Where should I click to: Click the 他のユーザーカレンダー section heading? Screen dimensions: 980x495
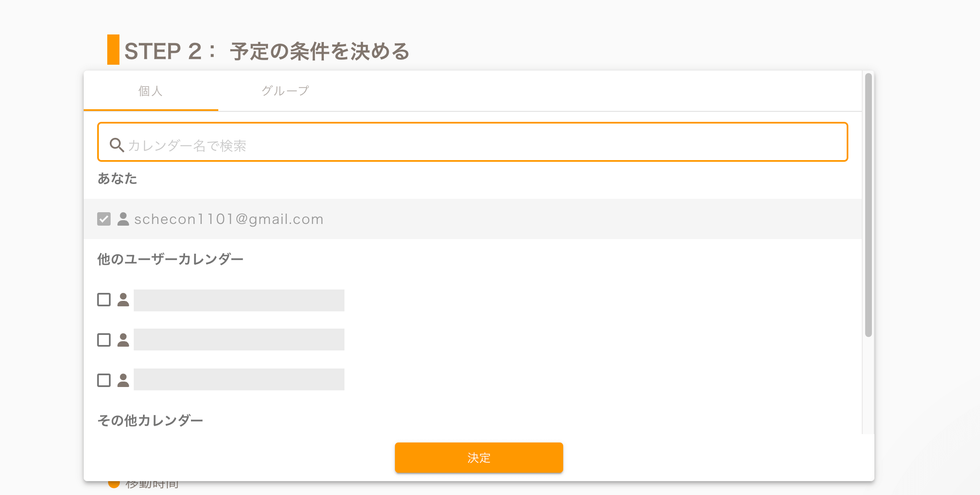(170, 259)
